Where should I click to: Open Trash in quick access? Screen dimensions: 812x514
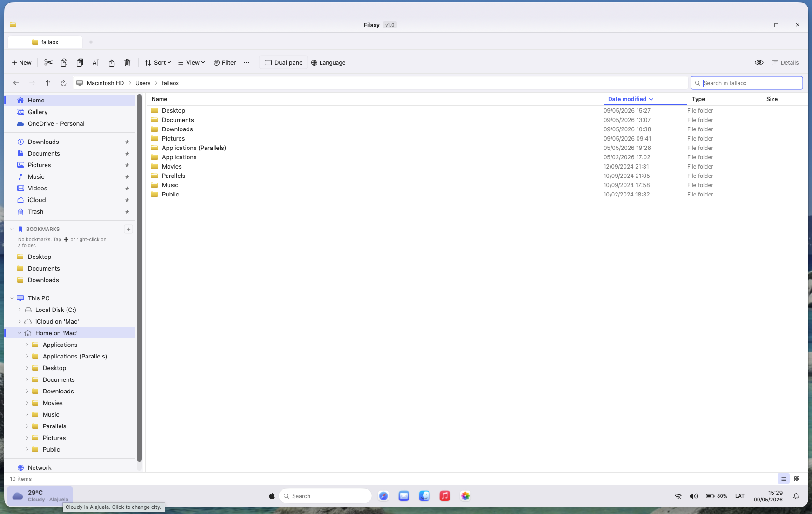click(71, 211)
